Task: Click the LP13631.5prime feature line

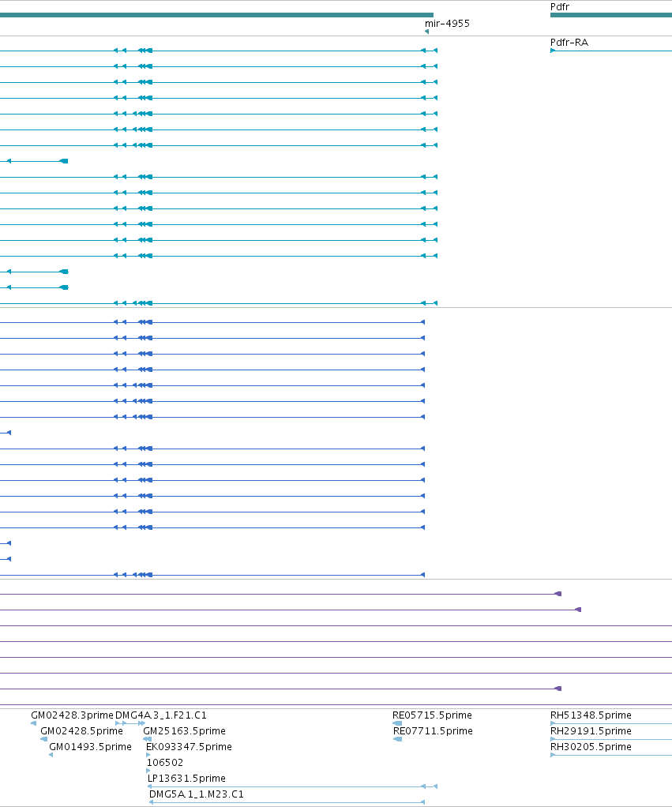Action: 292,786
